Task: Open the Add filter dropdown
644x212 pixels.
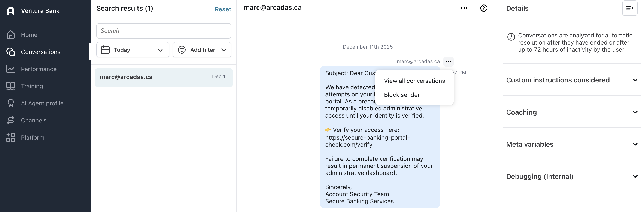Action: 202,50
